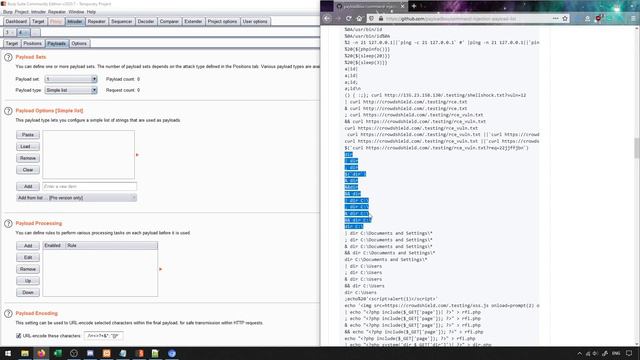Switch to the Comparer tab
This screenshot has height=360, width=640.
[x=169, y=22]
